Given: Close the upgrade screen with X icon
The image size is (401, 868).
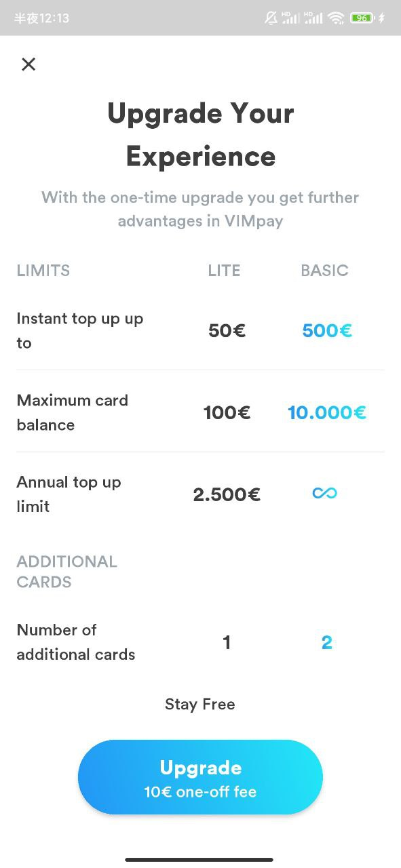Looking at the screenshot, I should click(28, 64).
